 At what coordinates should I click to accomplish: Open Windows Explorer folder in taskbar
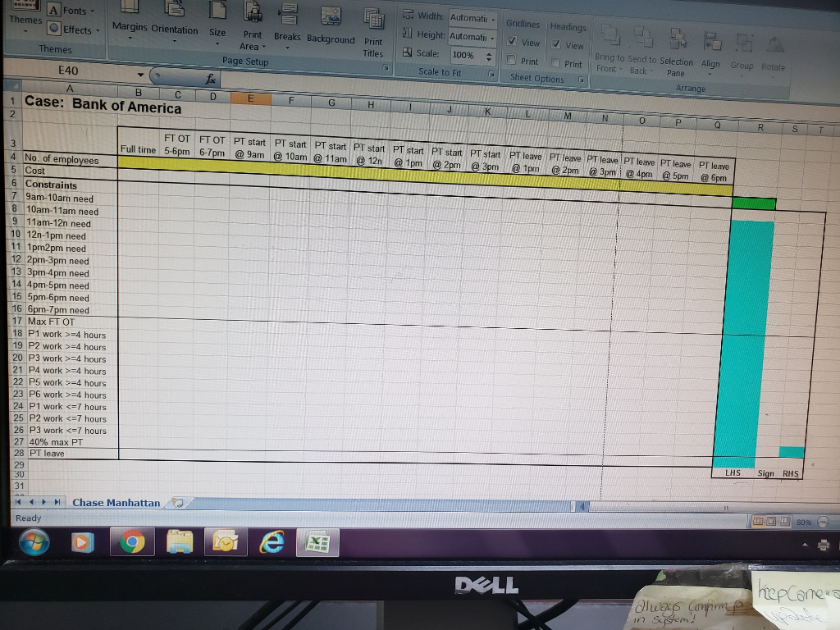(x=180, y=541)
